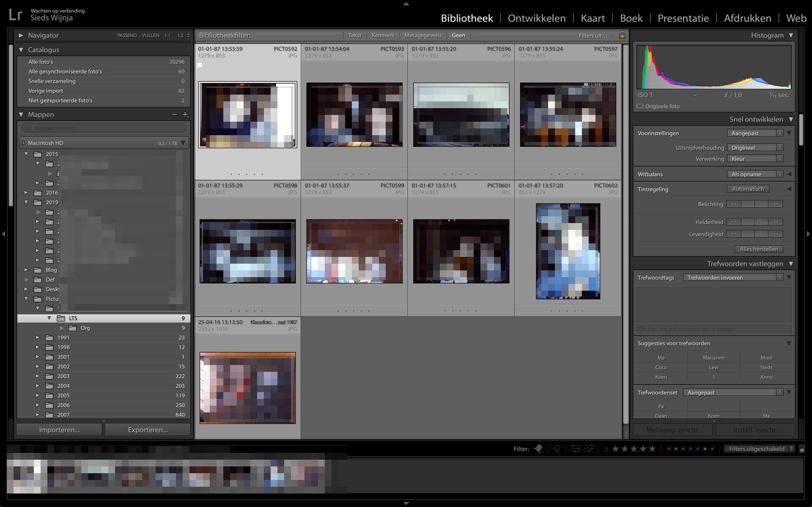Open the Witbalans Als opname dropdown
This screenshot has width=812, height=507.
(x=755, y=174)
